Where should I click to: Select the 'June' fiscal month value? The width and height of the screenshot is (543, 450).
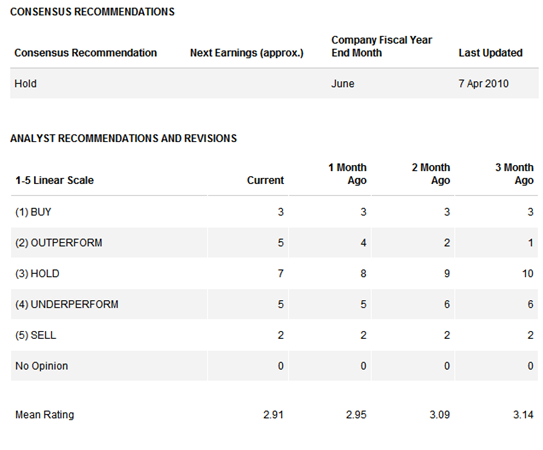[x=343, y=83]
